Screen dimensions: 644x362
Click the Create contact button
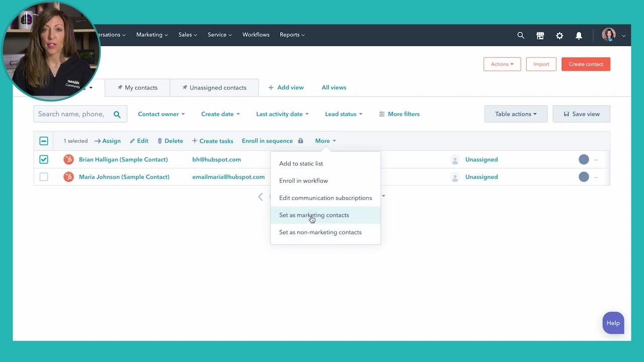pos(586,64)
